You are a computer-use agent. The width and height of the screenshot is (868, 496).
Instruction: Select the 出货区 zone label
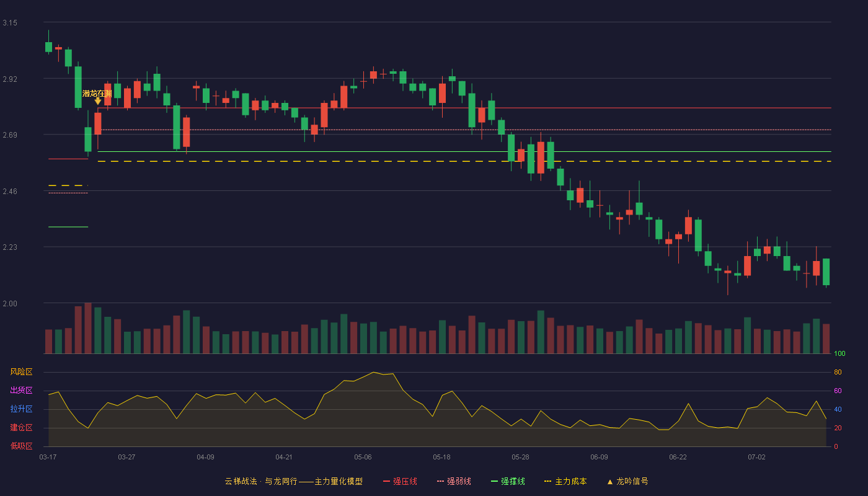[21, 391]
